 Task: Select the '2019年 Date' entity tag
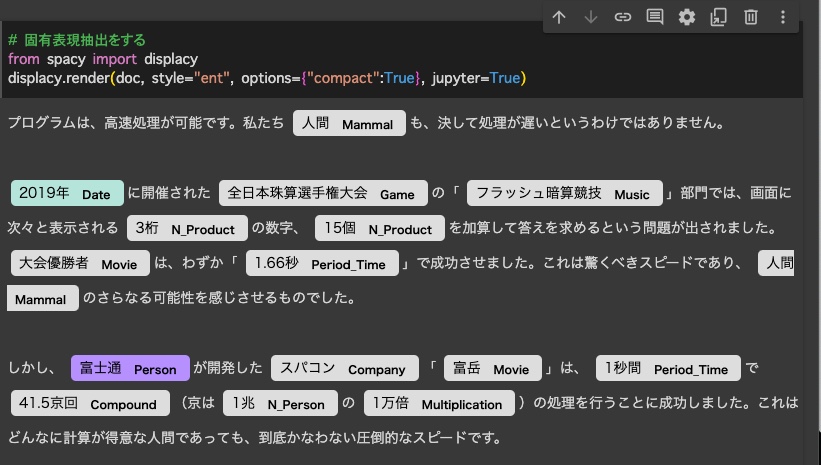point(67,193)
